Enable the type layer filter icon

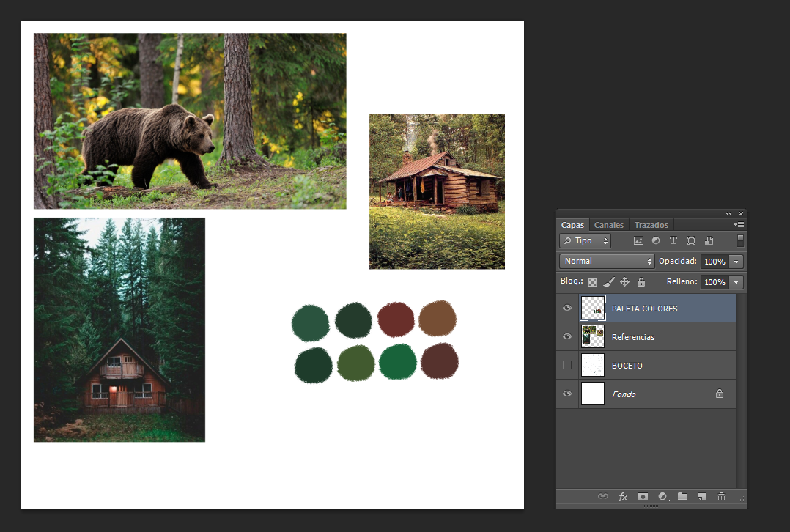673,241
